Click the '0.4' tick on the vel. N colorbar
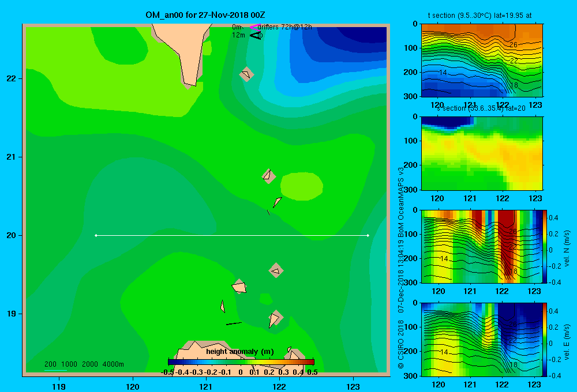This screenshot has width=577, height=392. pyautogui.click(x=553, y=218)
